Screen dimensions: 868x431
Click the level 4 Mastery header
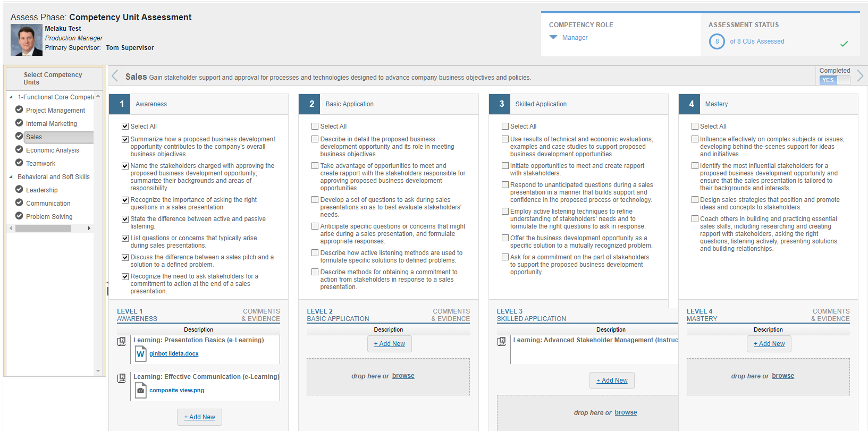[768, 104]
